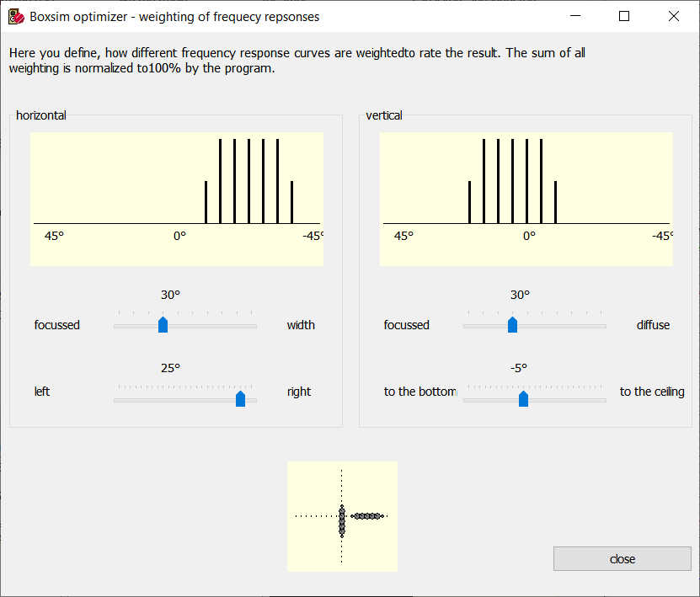Click the "left" label in horizontal group
Image resolution: width=700 pixels, height=597 pixels.
pos(42,392)
